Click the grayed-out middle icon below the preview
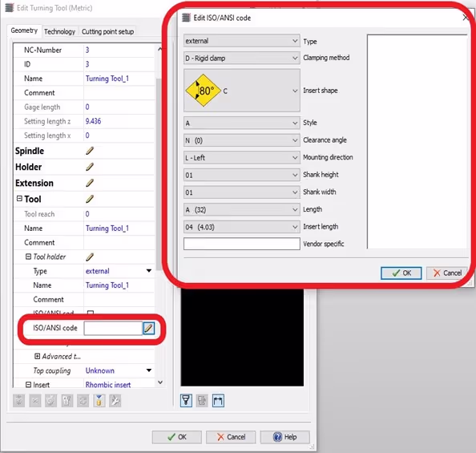Image resolution: width=476 pixels, height=453 pixels. [x=202, y=400]
